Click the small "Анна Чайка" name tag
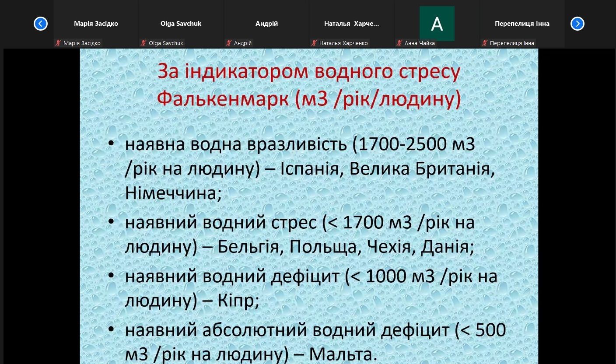The width and height of the screenshot is (616, 364). coord(420,43)
